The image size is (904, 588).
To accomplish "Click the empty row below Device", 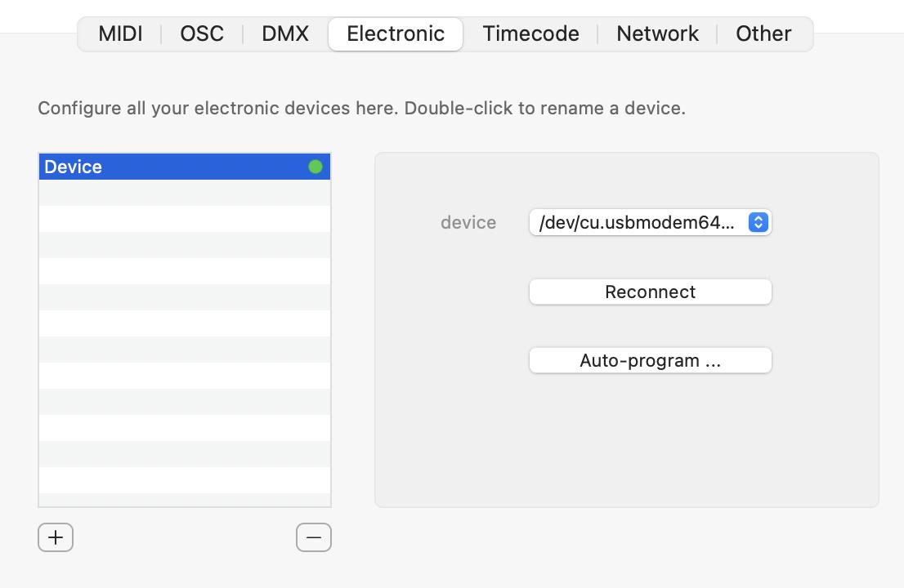I will coord(185,193).
